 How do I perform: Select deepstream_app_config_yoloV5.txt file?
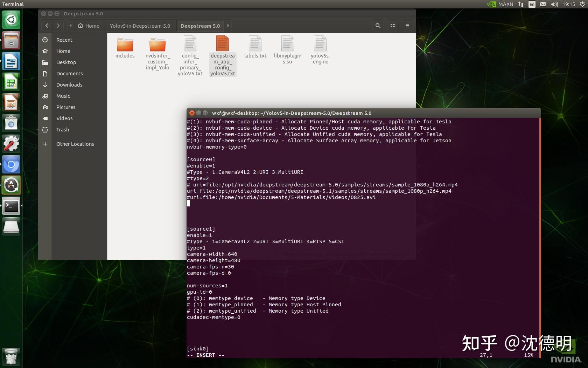pyautogui.click(x=223, y=56)
